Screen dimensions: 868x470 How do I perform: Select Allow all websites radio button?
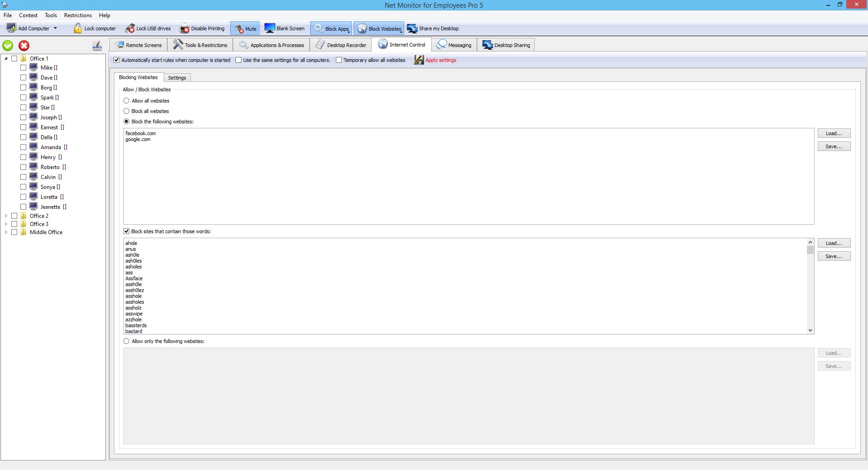(x=127, y=100)
